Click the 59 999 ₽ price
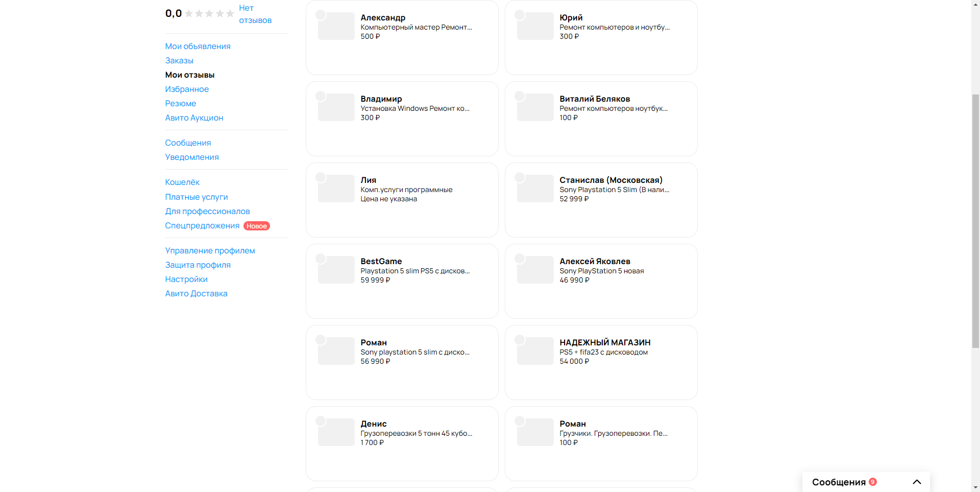 [x=375, y=280]
